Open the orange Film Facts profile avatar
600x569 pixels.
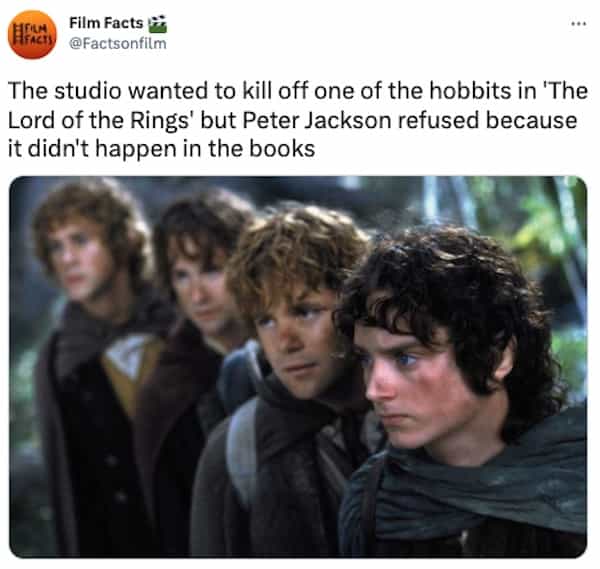pos(32,35)
